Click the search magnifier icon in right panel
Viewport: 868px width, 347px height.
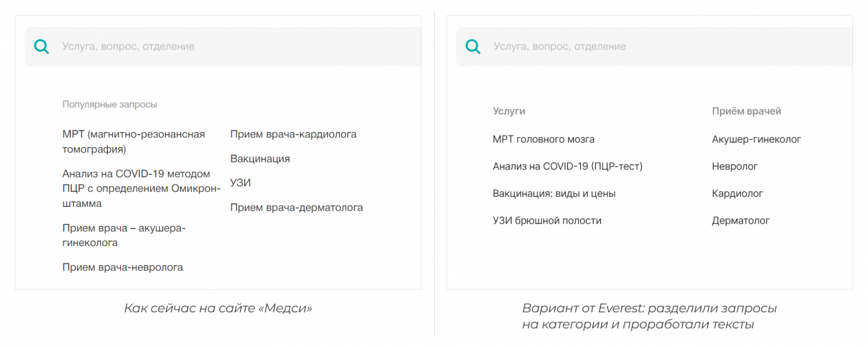473,47
